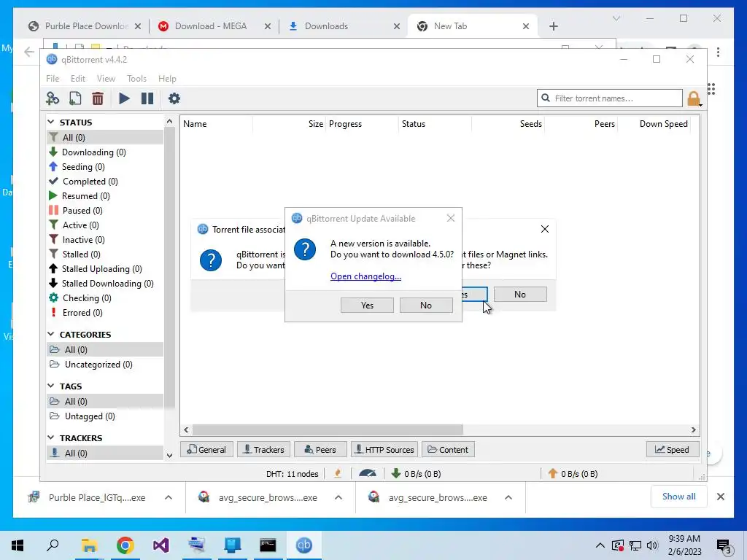Click the orange upload speed arrow

tap(553, 473)
